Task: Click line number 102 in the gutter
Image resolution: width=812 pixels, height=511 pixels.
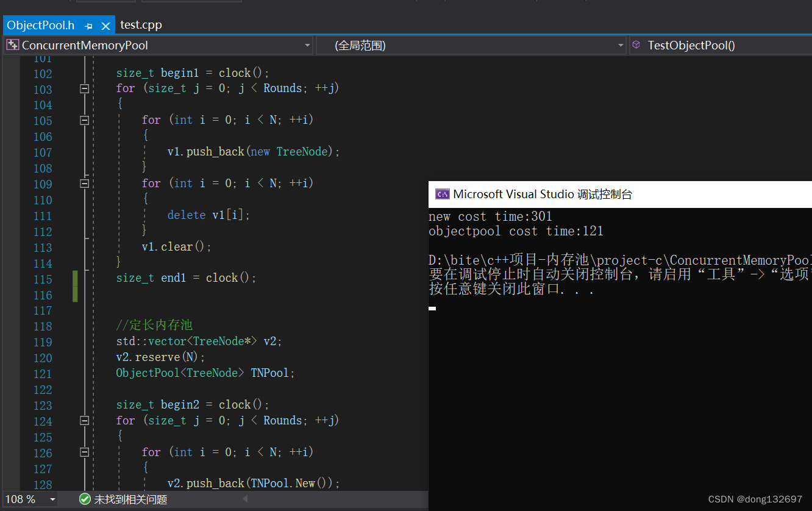Action: pyautogui.click(x=43, y=74)
